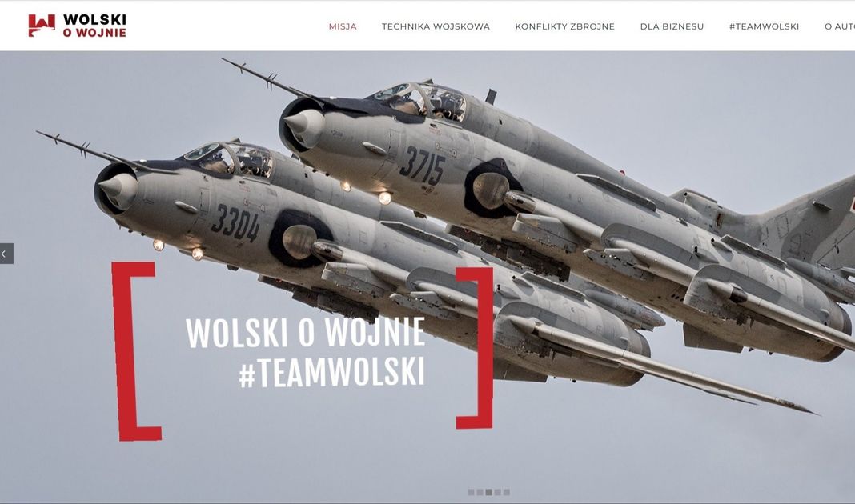The width and height of the screenshot is (855, 504).
Task: Go to previous slide with left arrow
Action: pos(6,254)
